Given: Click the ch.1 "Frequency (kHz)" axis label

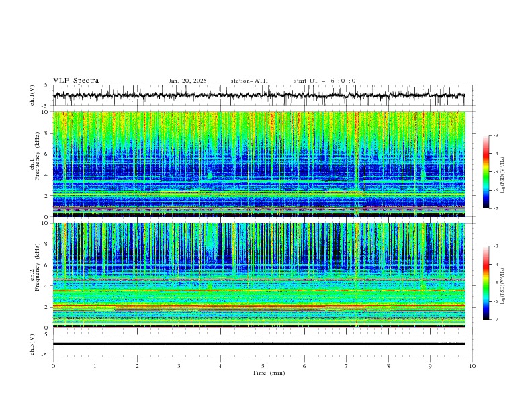Looking at the screenshot, I should [x=37, y=156].
